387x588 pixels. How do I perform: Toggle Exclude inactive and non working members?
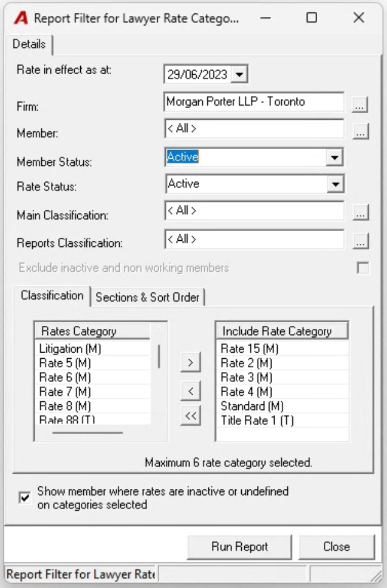pos(363,268)
